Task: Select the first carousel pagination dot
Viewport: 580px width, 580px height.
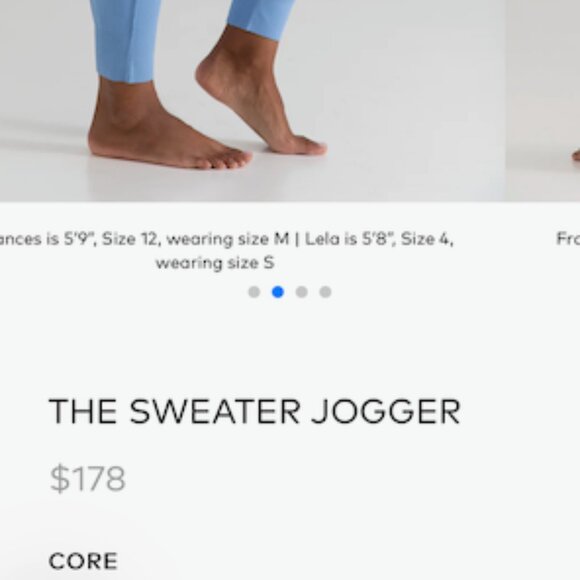Action: pyautogui.click(x=254, y=292)
